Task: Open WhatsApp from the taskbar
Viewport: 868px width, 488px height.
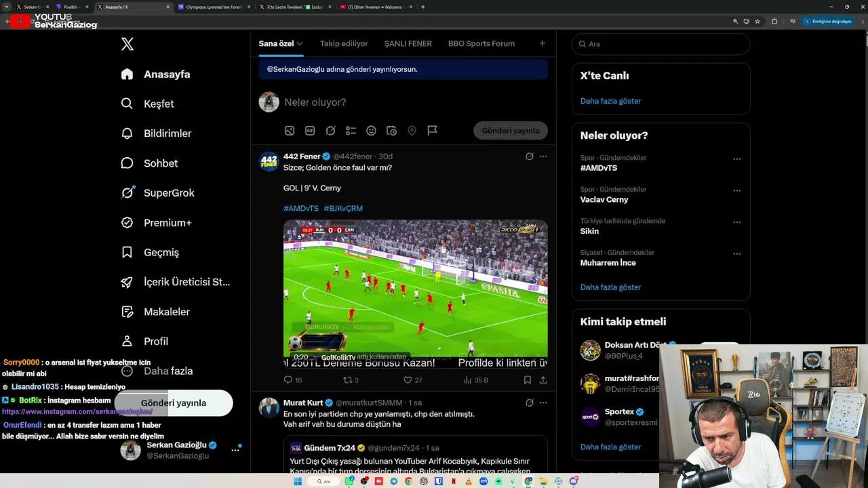Action: 350,481
